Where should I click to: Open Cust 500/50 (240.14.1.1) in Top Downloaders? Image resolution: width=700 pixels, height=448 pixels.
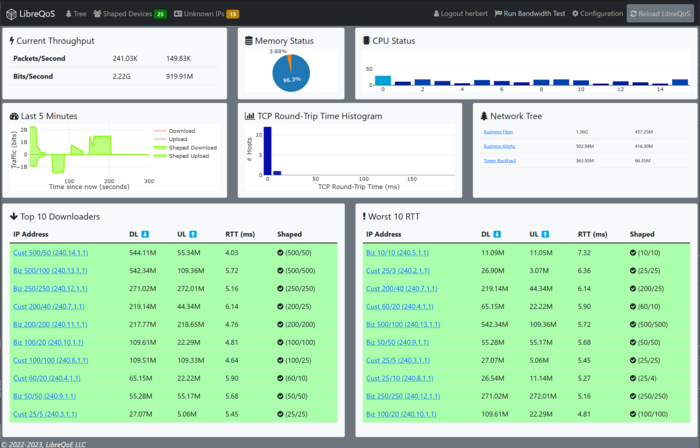point(50,253)
